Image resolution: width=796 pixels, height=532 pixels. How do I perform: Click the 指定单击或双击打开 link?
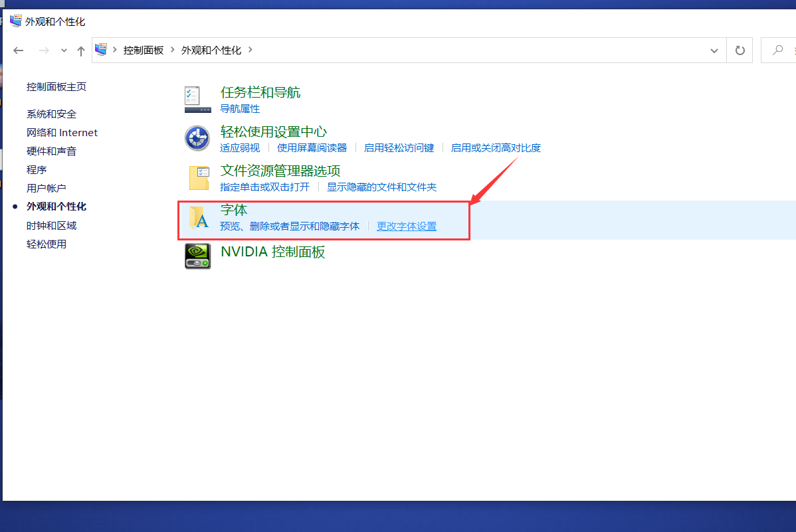(x=264, y=187)
